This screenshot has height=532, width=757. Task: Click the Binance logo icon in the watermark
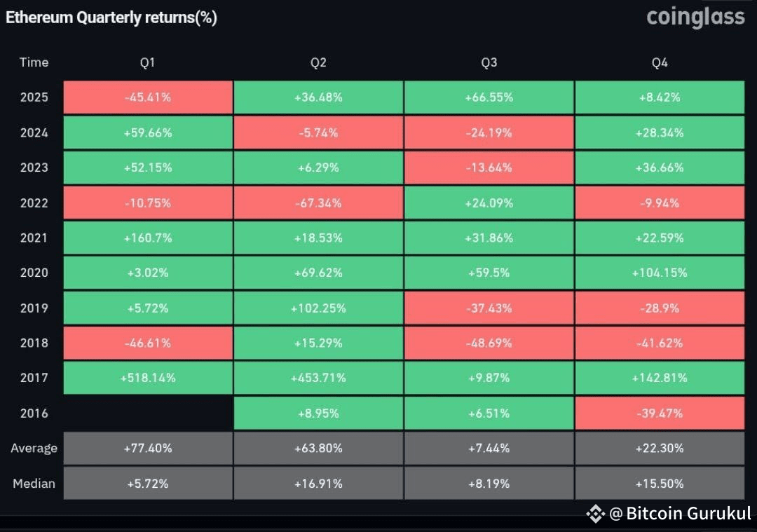click(x=595, y=514)
